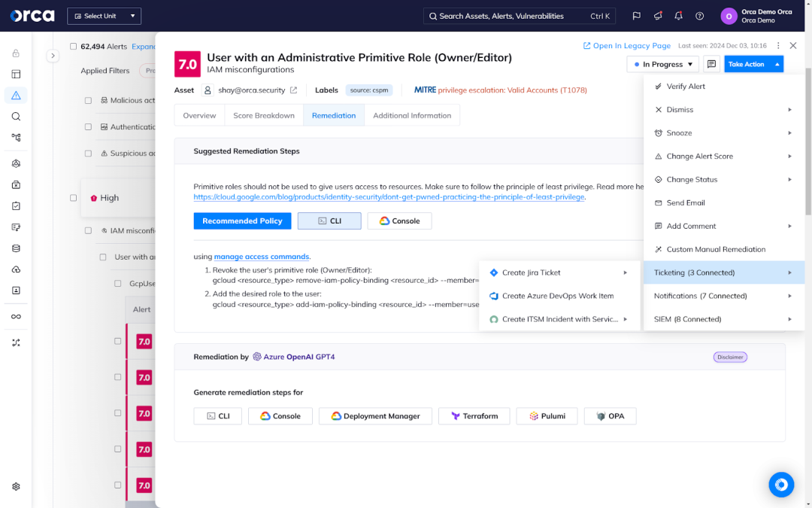
Task: Check the 'User with an' alert row checkbox
Action: [x=103, y=257]
